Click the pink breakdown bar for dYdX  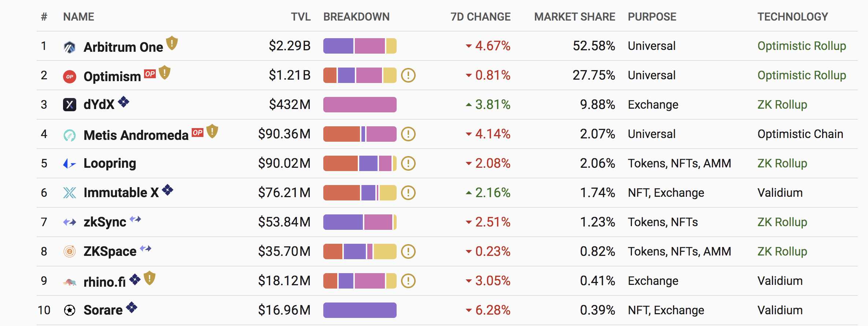[x=360, y=105]
